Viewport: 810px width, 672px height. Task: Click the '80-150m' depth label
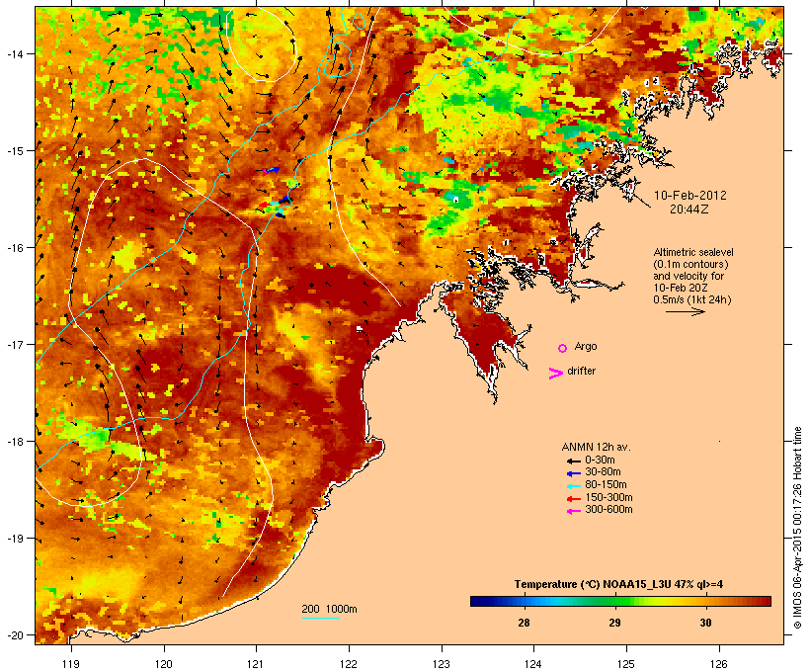pyautogui.click(x=606, y=485)
